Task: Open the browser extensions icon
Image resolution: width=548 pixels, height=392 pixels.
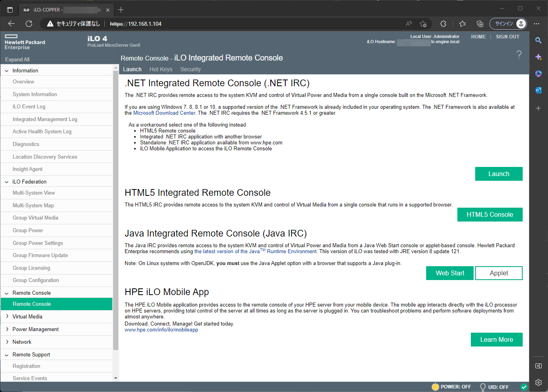Action: point(443,24)
